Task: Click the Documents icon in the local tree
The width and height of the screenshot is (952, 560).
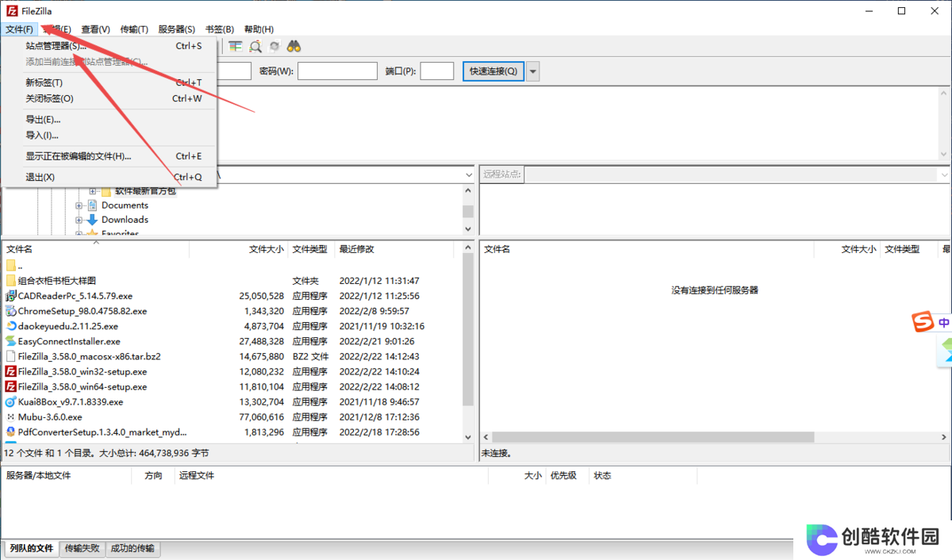Action: [92, 205]
